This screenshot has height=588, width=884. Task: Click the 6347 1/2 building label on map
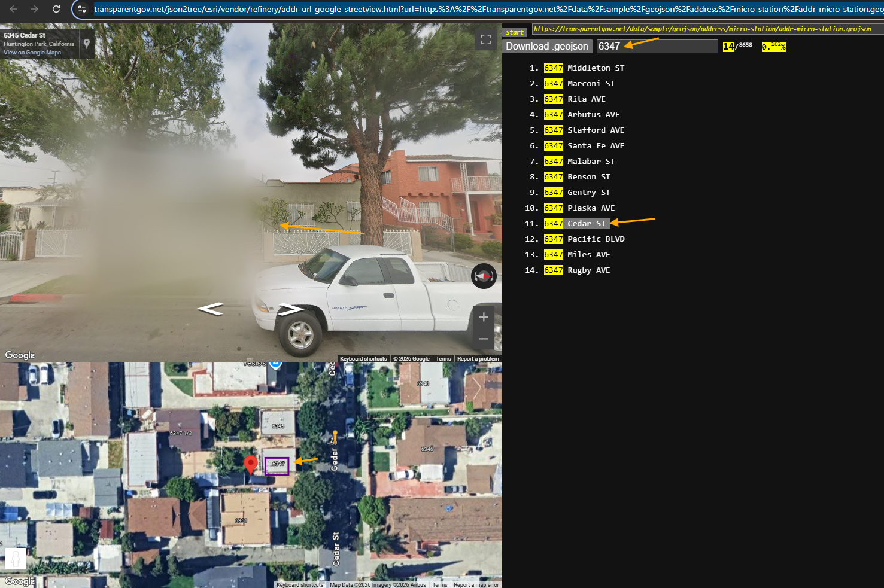coord(181,433)
